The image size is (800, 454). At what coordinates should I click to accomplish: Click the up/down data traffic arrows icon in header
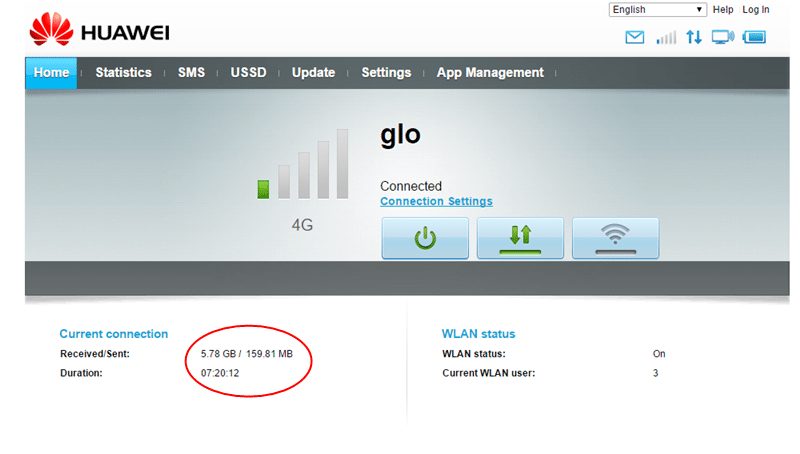[x=694, y=37]
